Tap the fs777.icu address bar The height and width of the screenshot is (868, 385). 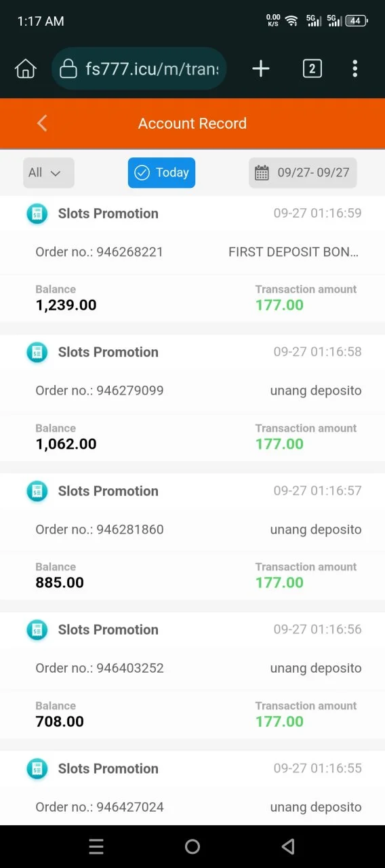tap(139, 68)
